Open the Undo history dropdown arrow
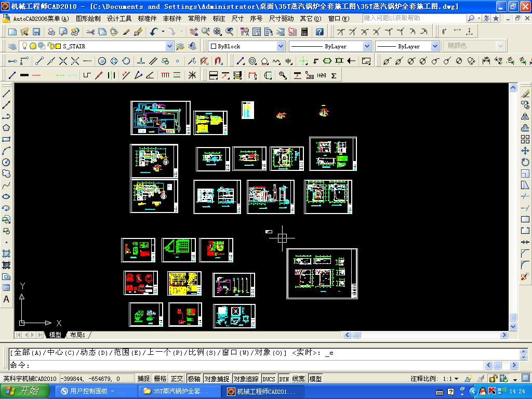The height and width of the screenshot is (399, 532). 163,32
